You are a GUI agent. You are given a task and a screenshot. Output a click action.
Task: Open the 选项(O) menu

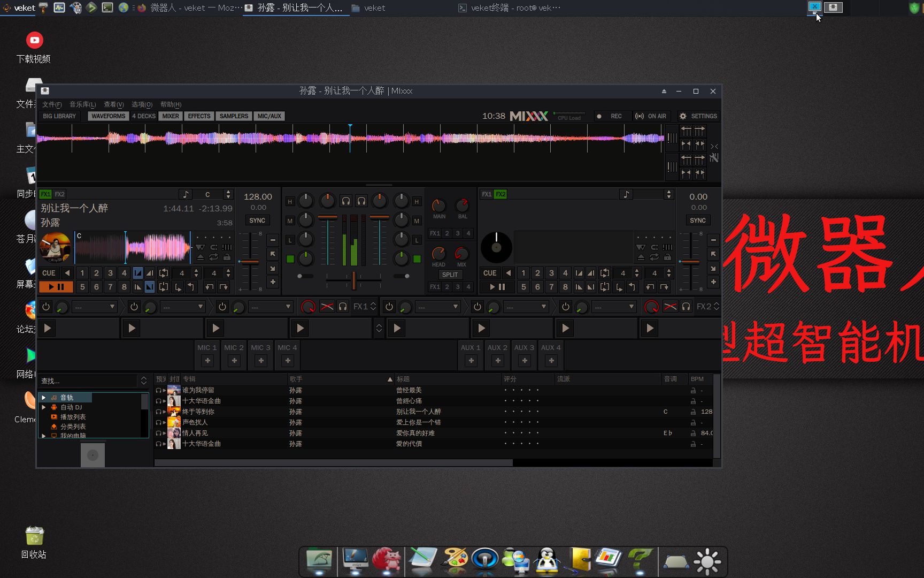tap(142, 104)
